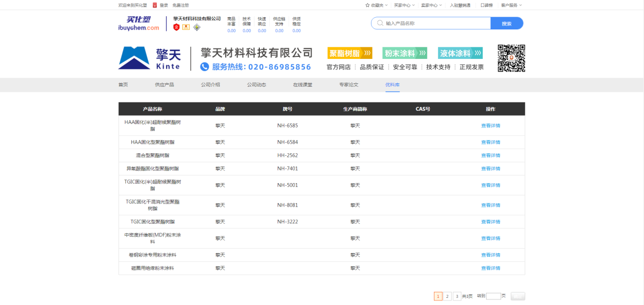Viewport: 644px width, 305px height.
Task: Click the orange certificate badge under company name
Action: (186, 27)
